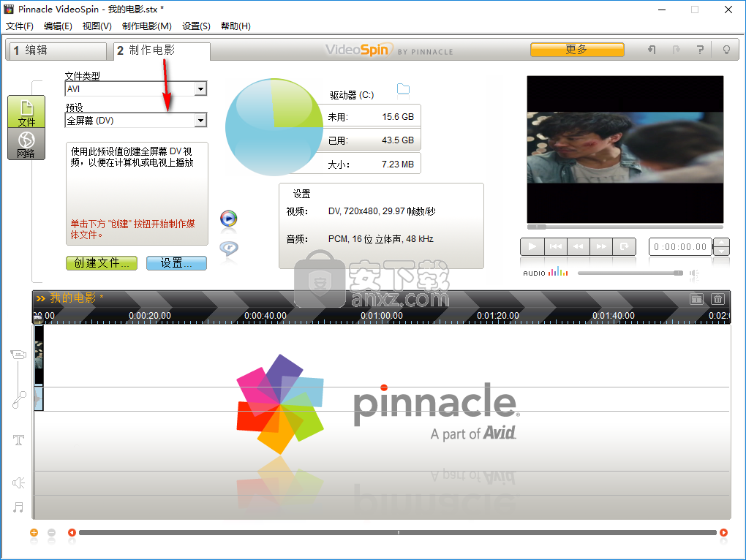Viewport: 746px width, 560px height.
Task: Expand the 预设 全屏幕 (DV) dropdown
Action: 201,121
